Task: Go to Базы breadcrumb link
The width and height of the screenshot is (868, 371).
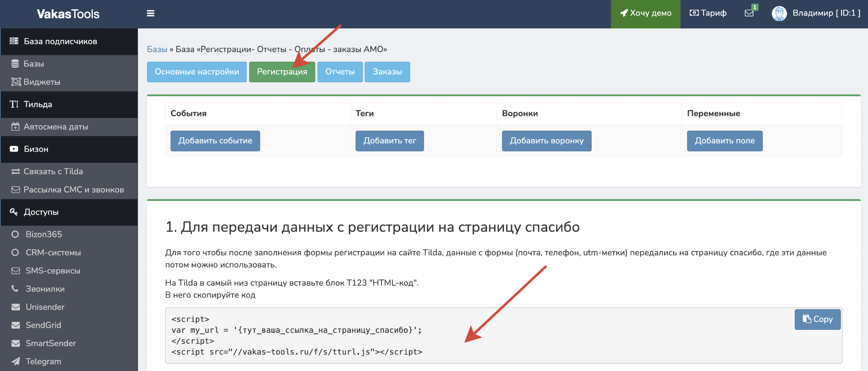Action: [x=157, y=49]
